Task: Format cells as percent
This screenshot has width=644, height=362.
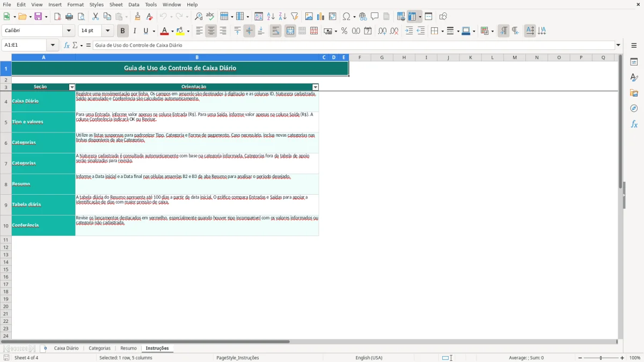Action: pos(344,31)
